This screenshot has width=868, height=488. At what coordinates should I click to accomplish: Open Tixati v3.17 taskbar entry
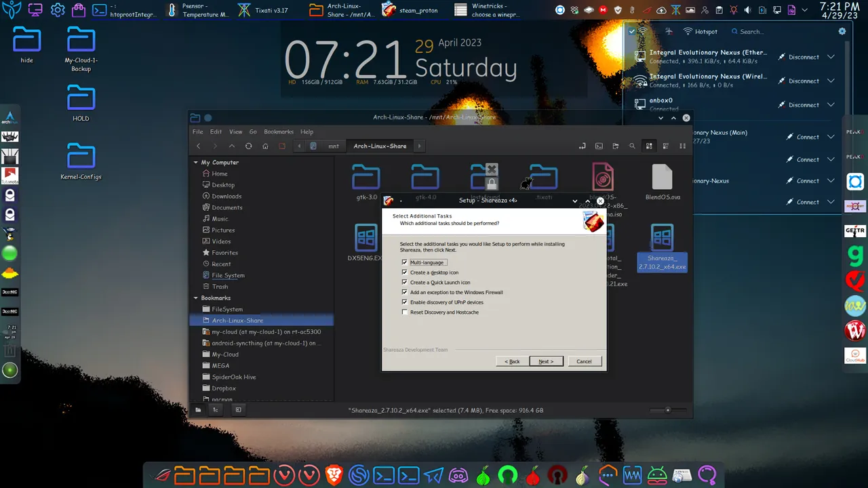[262, 10]
